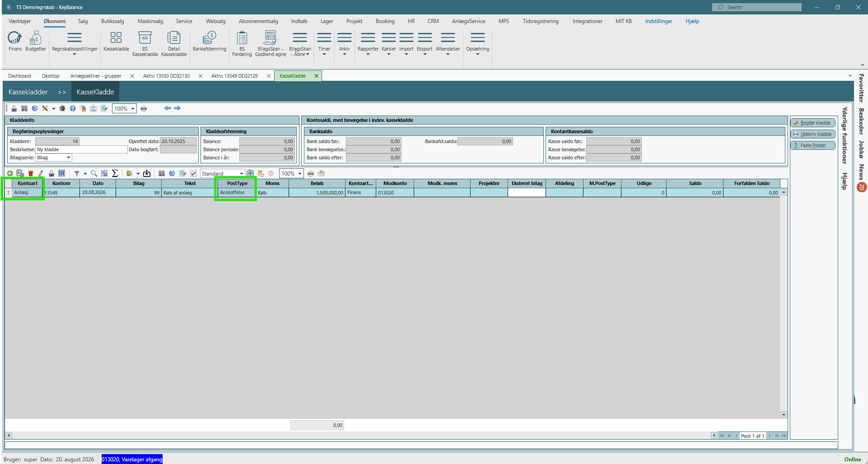Click the printer icon in upper form toolbar

click(x=144, y=108)
